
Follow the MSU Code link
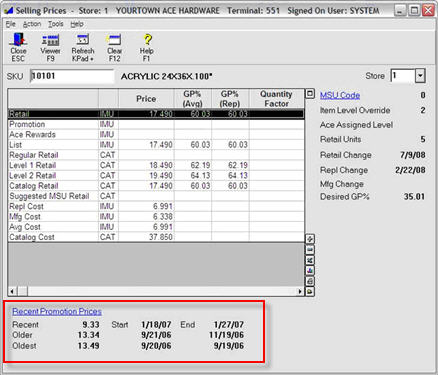(x=340, y=95)
